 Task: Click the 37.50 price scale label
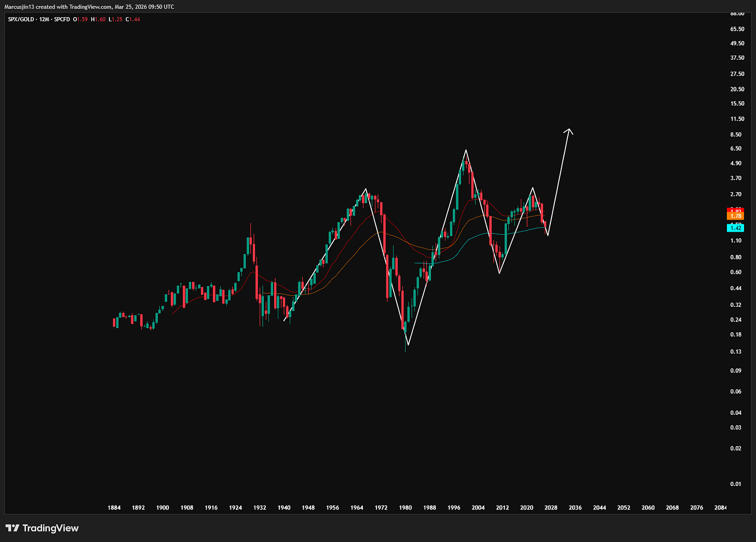click(737, 58)
